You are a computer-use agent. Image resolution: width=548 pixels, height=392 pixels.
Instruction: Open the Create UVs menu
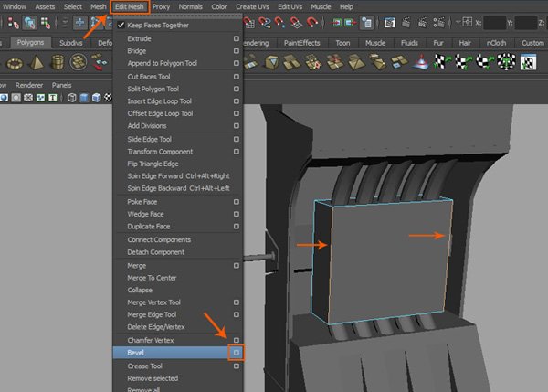[x=252, y=6]
